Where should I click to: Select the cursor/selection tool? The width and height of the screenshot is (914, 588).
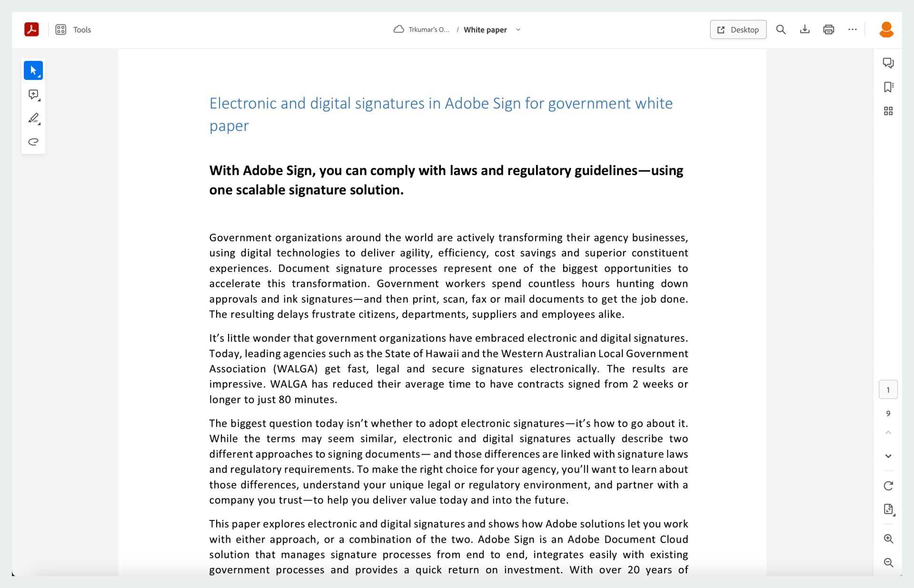tap(33, 70)
